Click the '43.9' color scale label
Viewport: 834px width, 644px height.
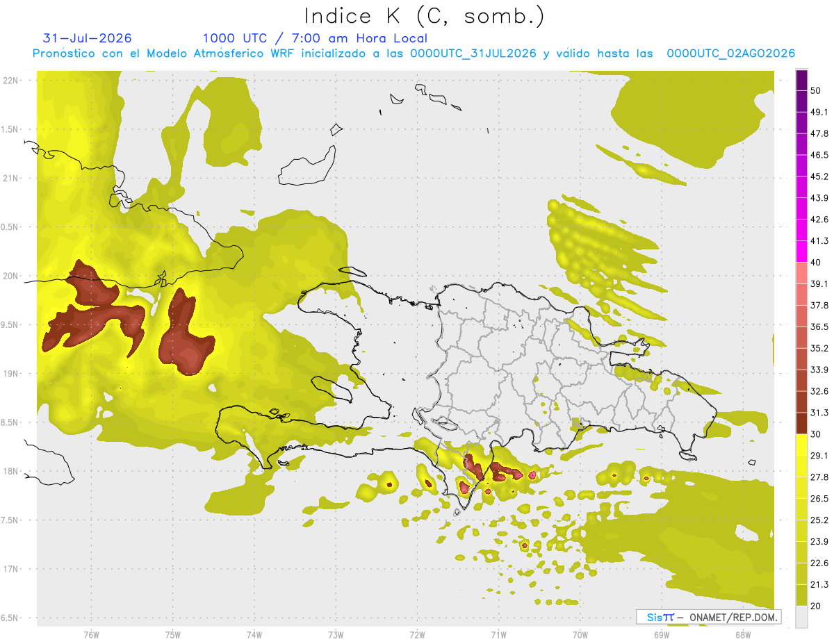[819, 198]
